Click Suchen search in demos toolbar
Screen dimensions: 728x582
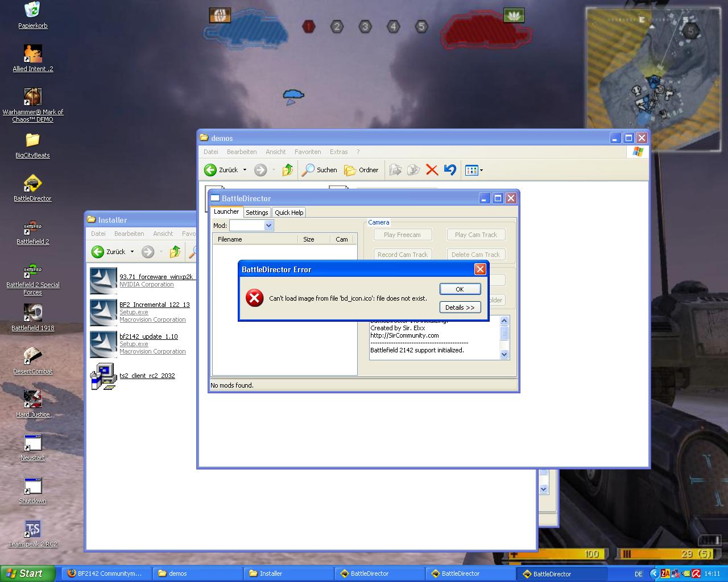pyautogui.click(x=320, y=169)
